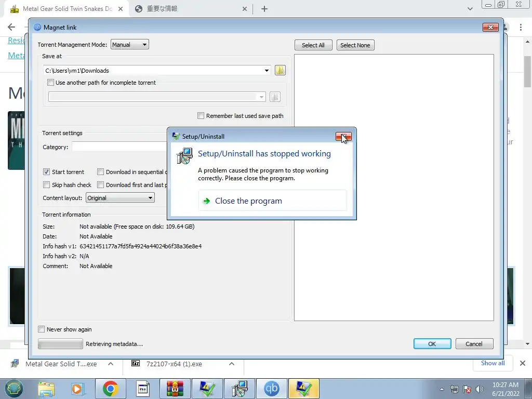Enable Skip hash check
The image size is (532, 399).
point(46,184)
